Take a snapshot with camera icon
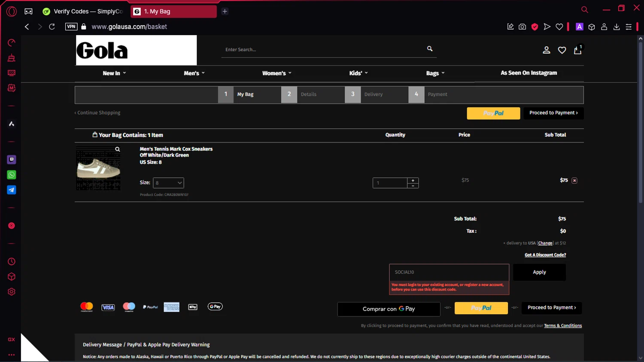Image resolution: width=644 pixels, height=362 pixels. pyautogui.click(x=522, y=27)
